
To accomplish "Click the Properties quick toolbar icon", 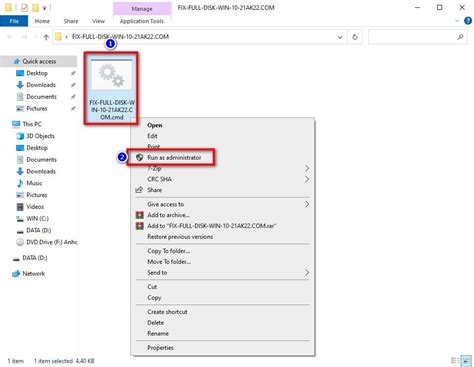I will click(x=24, y=7).
